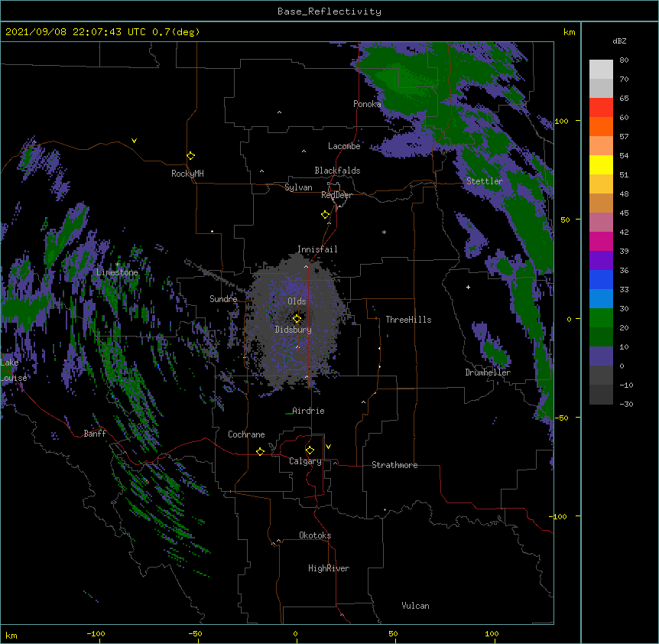Screen dimensions: 659x644
Task: Click the RedDeer label
Action: tap(336, 195)
